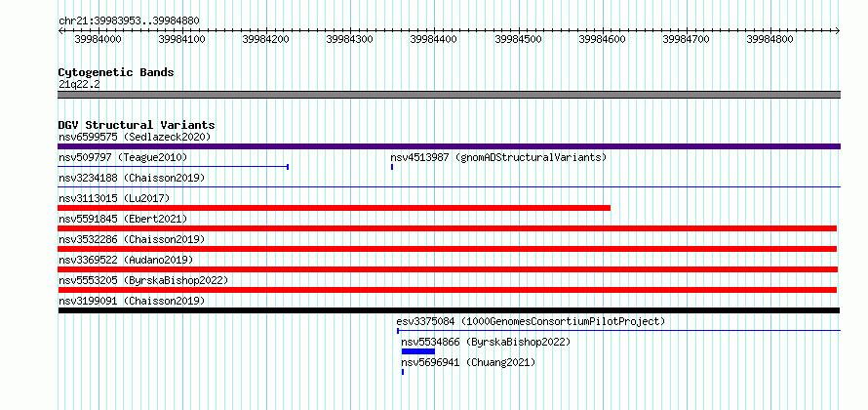The height and width of the screenshot is (410, 868).
Task: Select the black nsv3199091 variant bar
Action: click(449, 310)
